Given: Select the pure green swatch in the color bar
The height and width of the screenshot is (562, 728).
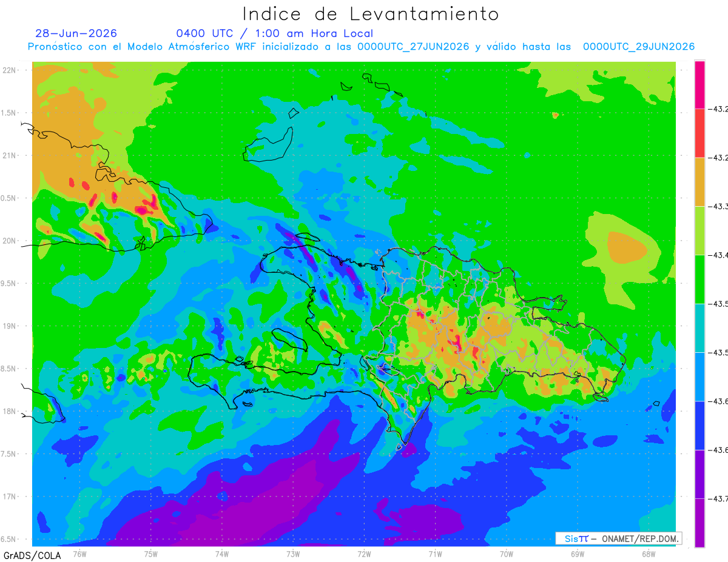Looking at the screenshot, I should pos(699,279).
